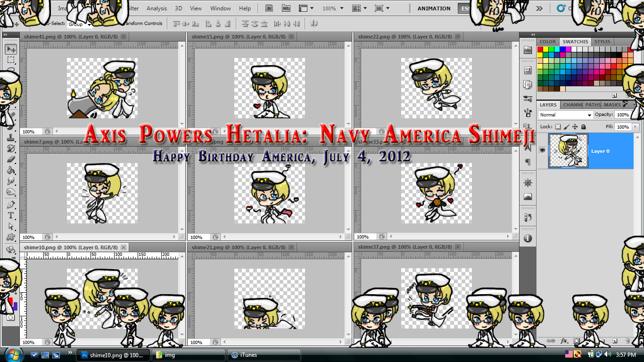The height and width of the screenshot is (362, 644).
Task: Pick the pure green swatch
Action: pyautogui.click(x=552, y=49)
